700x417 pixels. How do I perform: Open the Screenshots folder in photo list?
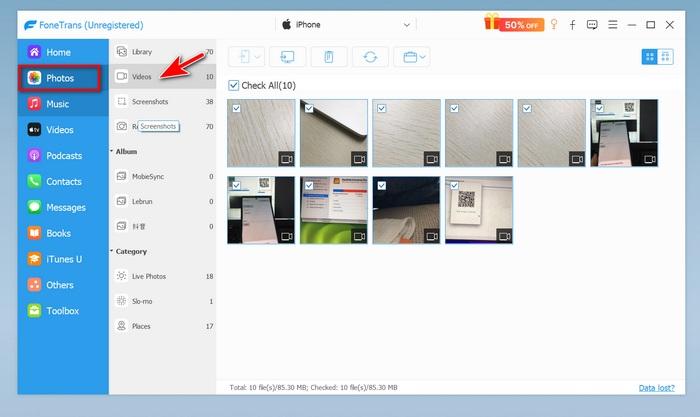(x=152, y=101)
